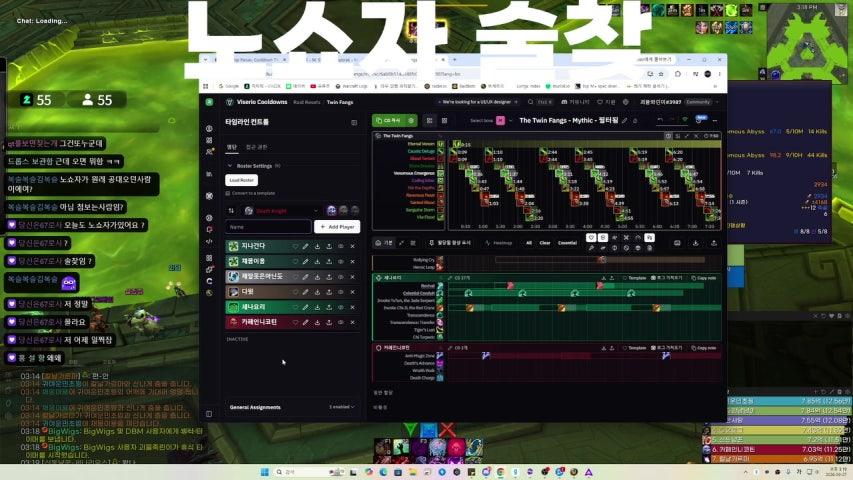Click the undo arrow icon
The height and width of the screenshot is (480, 853).
(x=660, y=120)
